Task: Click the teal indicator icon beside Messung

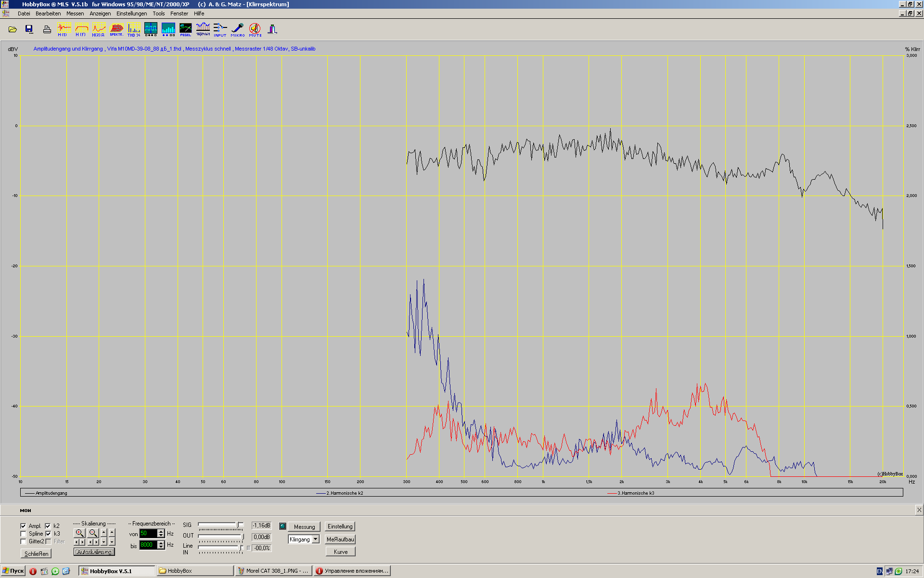Action: pyautogui.click(x=282, y=526)
